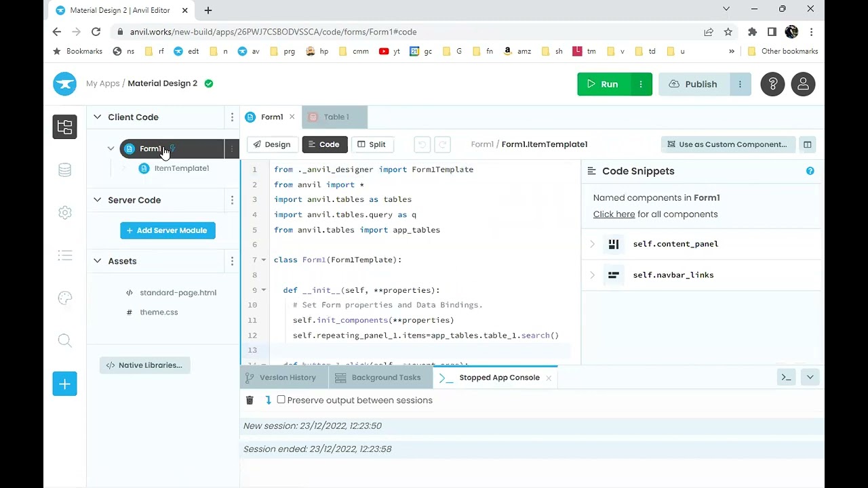Switch to the Form1 editor tab
868x488 pixels.
pyautogui.click(x=272, y=117)
